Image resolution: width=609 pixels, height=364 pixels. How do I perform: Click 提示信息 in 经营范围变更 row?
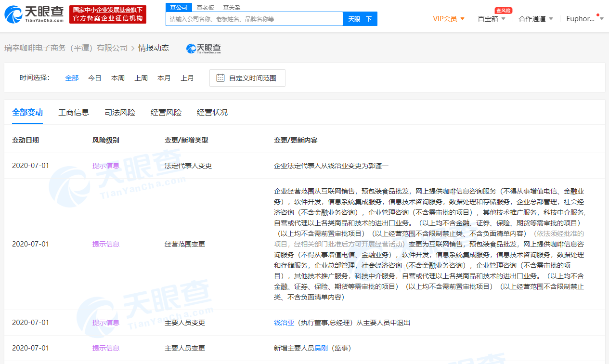coord(106,244)
